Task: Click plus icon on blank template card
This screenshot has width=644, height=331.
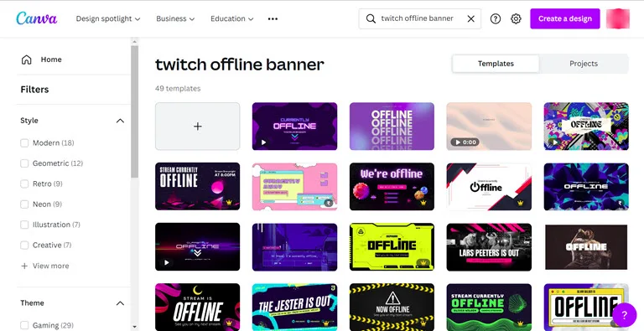Action: click(198, 126)
